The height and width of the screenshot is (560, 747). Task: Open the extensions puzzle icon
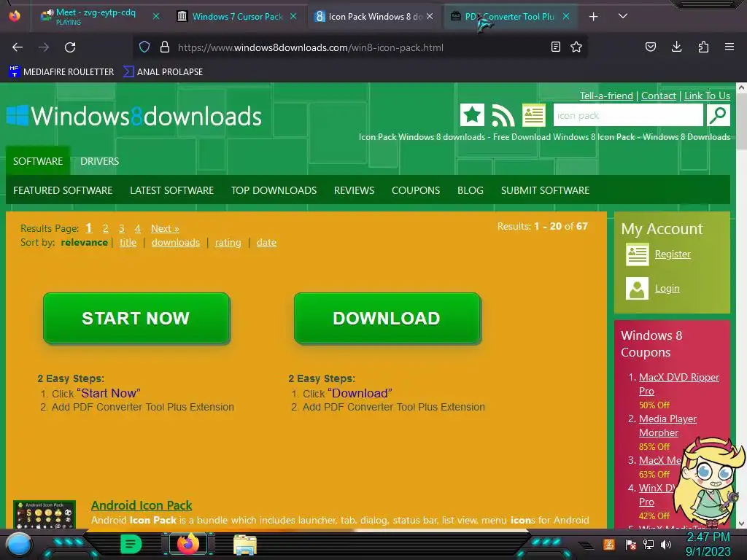[703, 47]
